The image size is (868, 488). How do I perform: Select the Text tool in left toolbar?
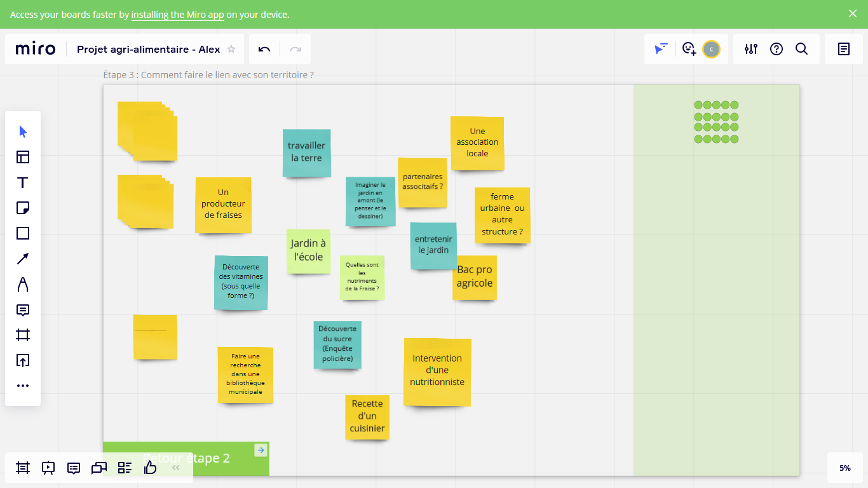coord(23,183)
